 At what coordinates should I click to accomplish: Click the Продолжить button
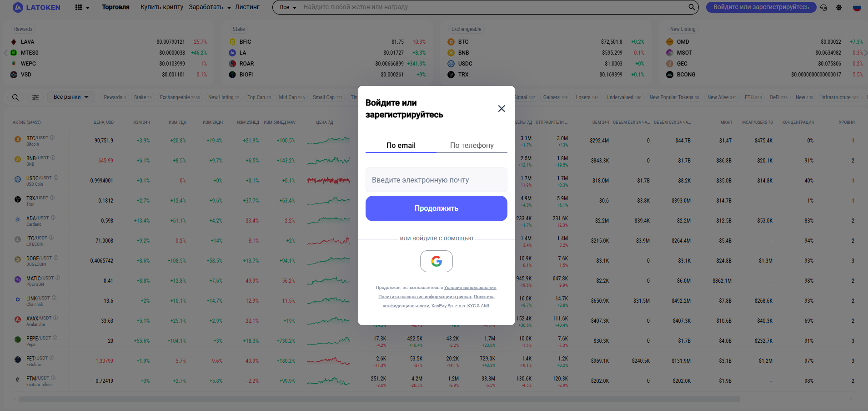tap(437, 208)
